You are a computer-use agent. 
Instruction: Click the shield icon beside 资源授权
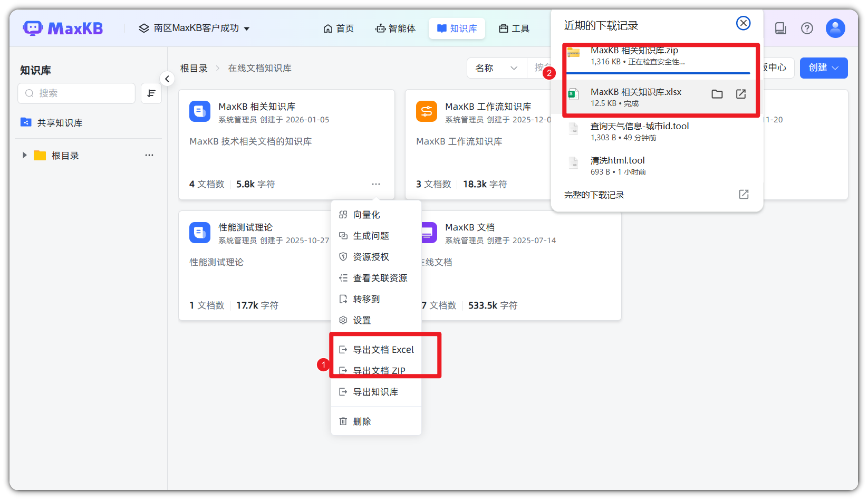tap(343, 257)
